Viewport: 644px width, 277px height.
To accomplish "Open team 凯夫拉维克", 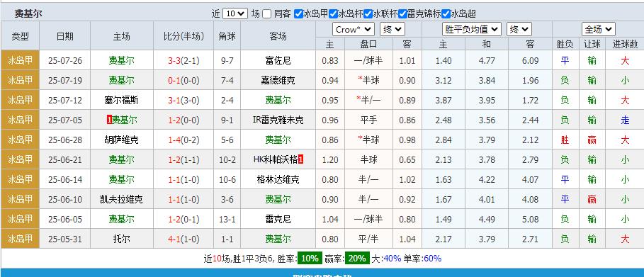I will (x=122, y=199).
